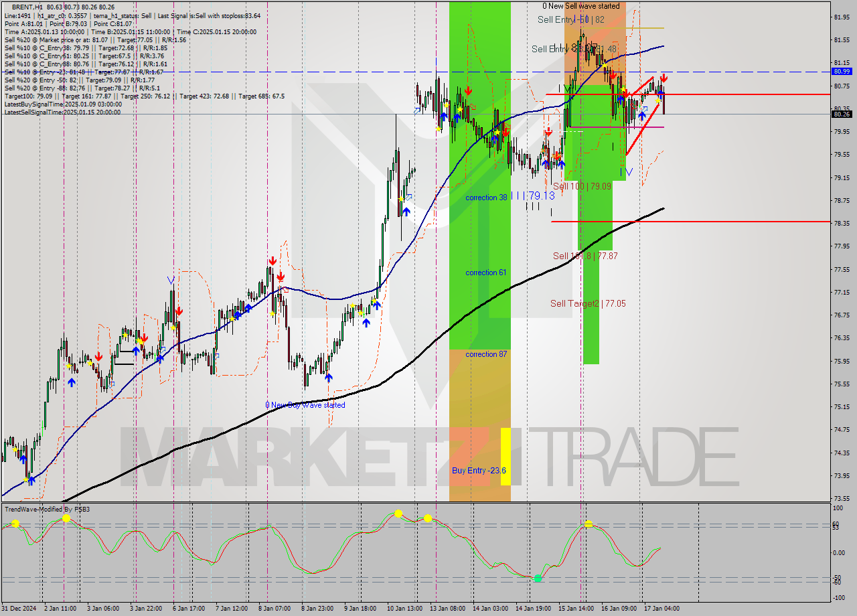857x616 pixels.
Task: Click the '31 Dec 2024' date label
Action: (x=19, y=609)
